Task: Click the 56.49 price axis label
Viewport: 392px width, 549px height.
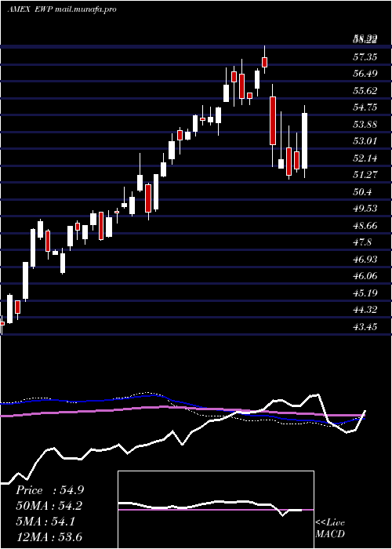Action: 365,74
